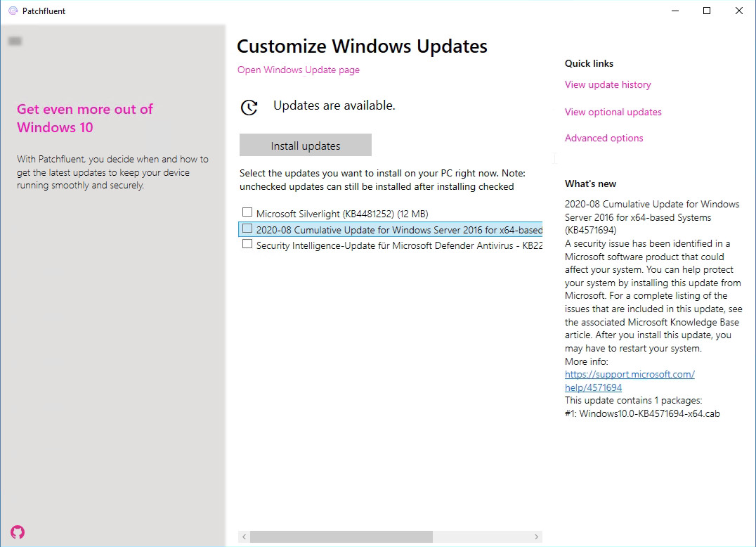756x547 pixels.
Task: Check the 2020-08 Cumulative Update box
Action: (247, 229)
